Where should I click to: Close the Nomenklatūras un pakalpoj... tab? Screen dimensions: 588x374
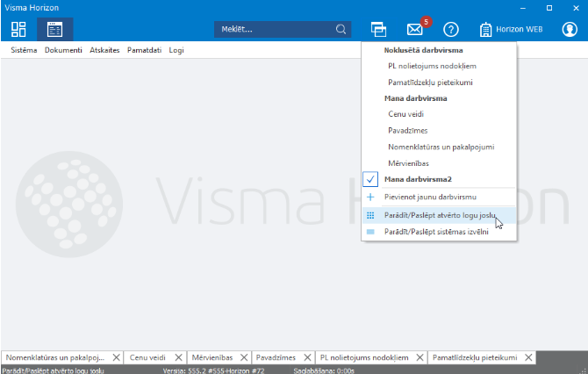(x=117, y=357)
